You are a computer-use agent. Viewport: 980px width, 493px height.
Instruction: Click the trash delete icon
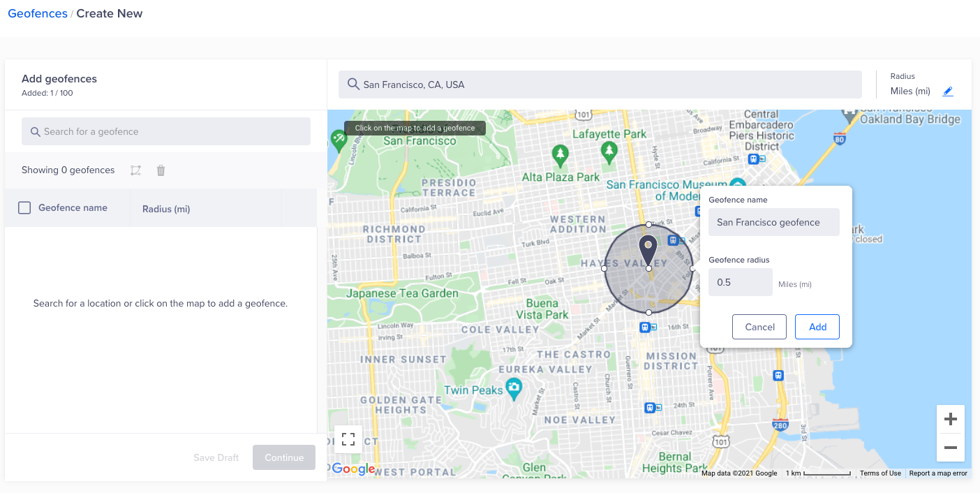click(x=161, y=170)
